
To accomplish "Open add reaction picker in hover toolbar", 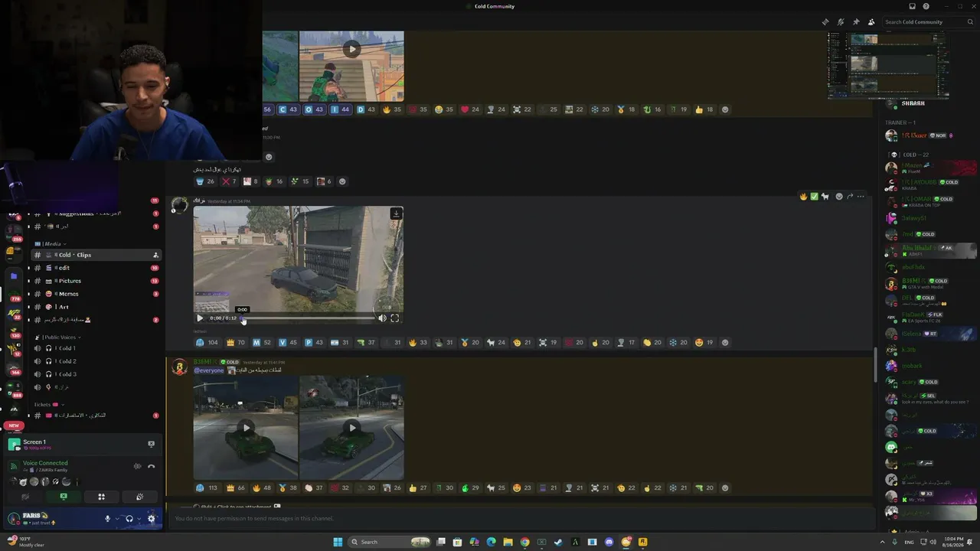I will (839, 197).
